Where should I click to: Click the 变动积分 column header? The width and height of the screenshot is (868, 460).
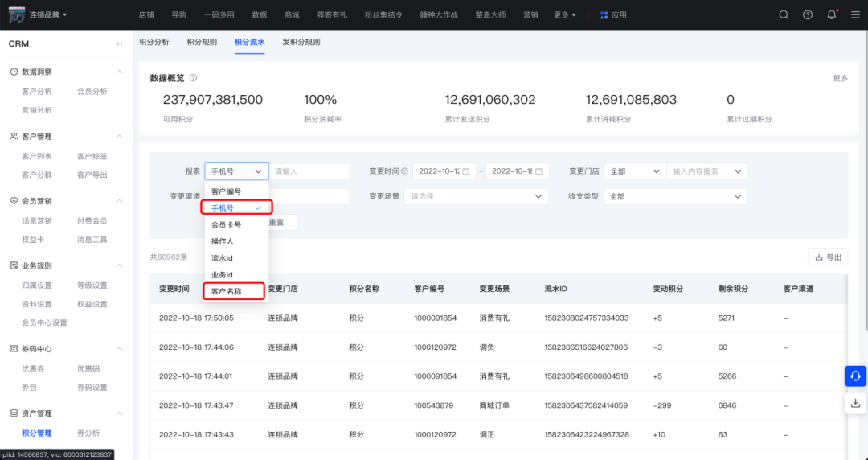click(668, 289)
